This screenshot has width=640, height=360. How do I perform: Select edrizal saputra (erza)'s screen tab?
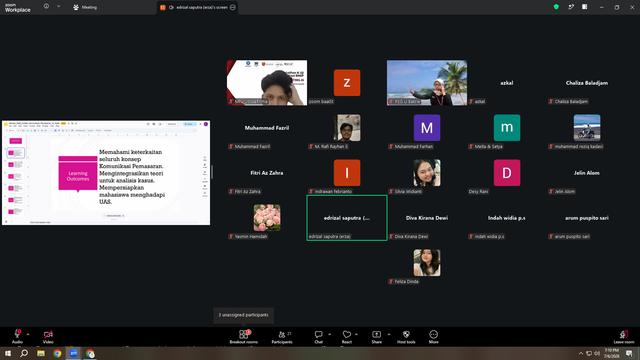pos(198,7)
